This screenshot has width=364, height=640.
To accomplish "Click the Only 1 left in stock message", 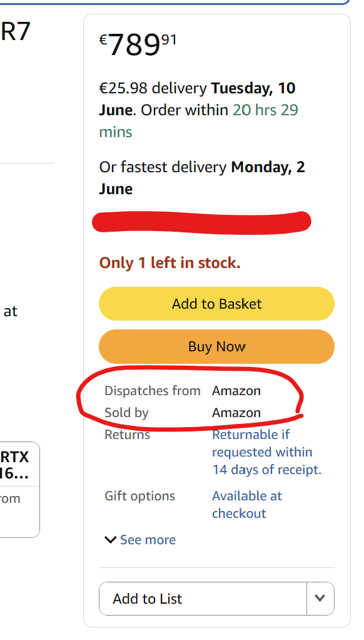I will (x=170, y=263).
